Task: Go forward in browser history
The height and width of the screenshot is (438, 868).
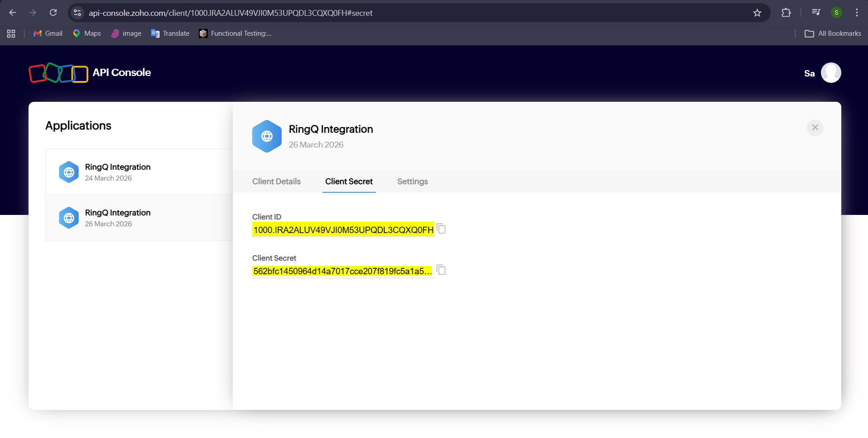Action: tap(33, 13)
